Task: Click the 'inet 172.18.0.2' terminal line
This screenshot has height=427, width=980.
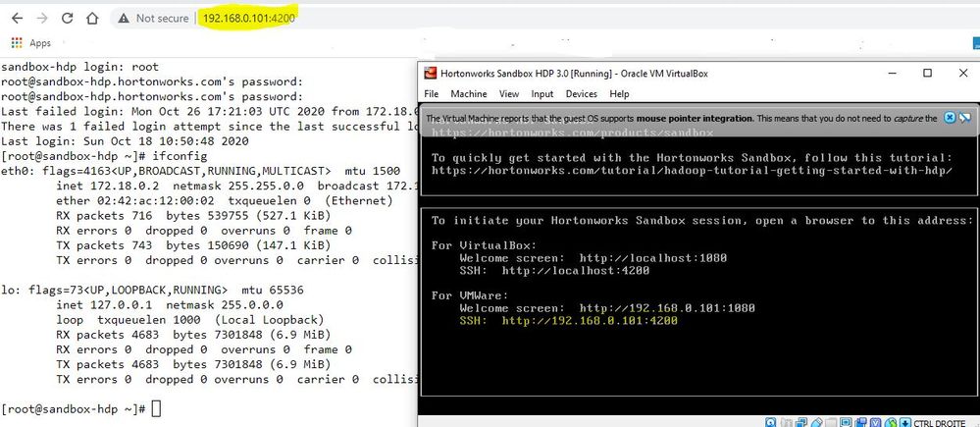Action: 236,186
